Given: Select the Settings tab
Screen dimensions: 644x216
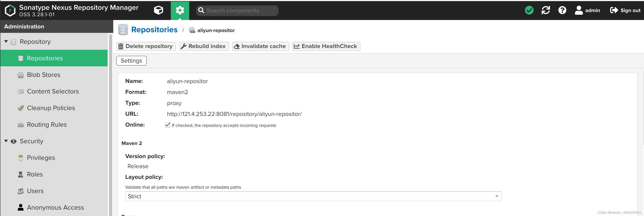Looking at the screenshot, I should [131, 61].
